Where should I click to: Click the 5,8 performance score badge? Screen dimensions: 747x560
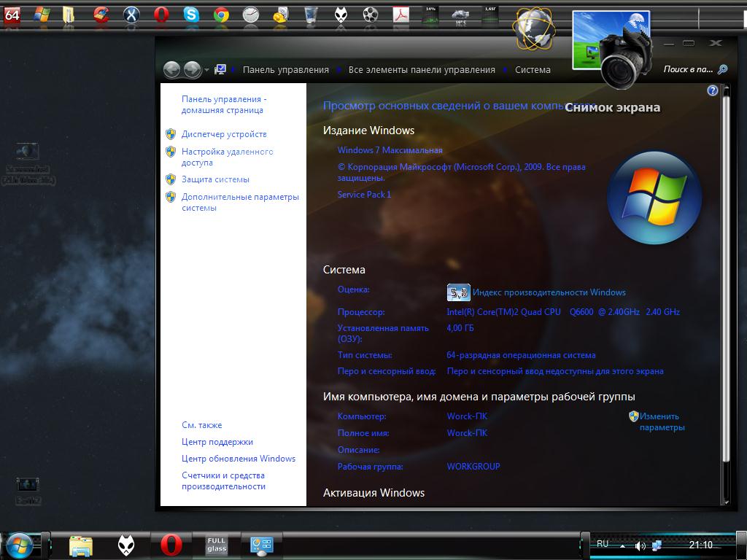(458, 292)
